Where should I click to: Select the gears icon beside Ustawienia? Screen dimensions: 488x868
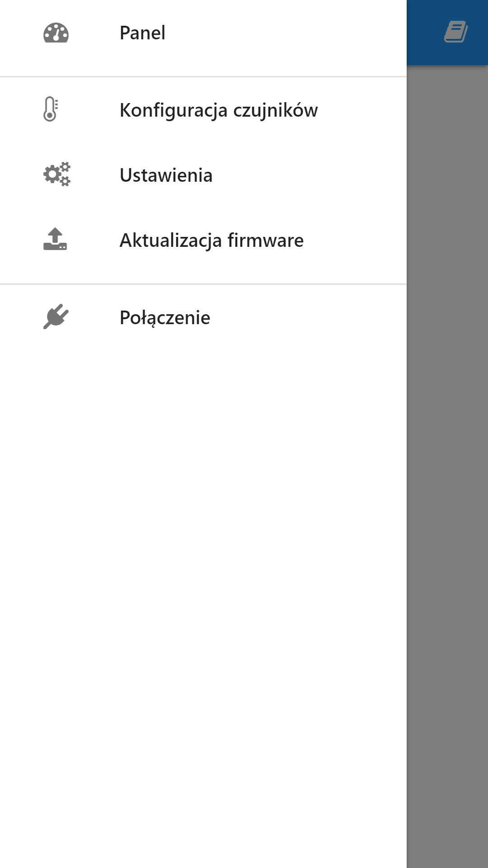point(57,175)
